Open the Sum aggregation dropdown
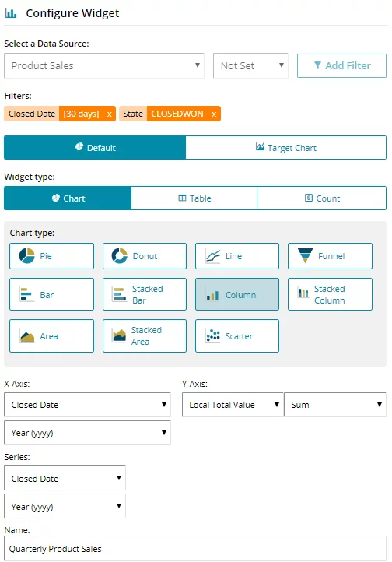Image resolution: width=392 pixels, height=562 pixels. (x=334, y=405)
